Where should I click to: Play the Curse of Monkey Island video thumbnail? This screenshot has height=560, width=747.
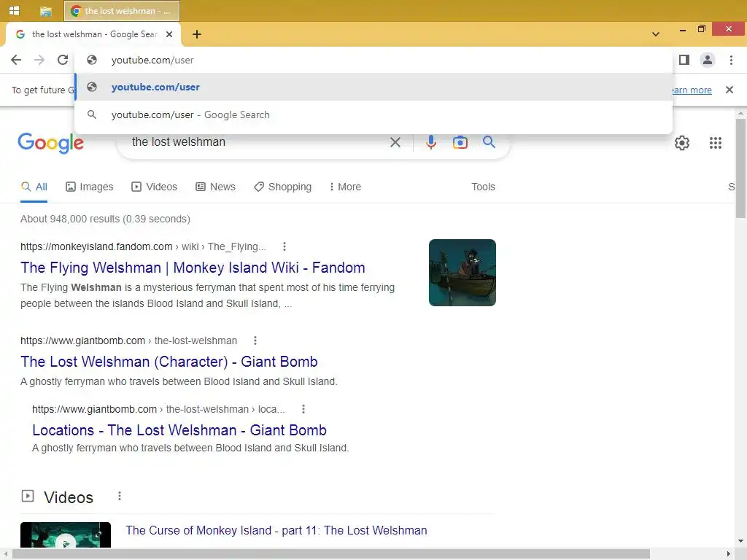pyautogui.click(x=66, y=535)
